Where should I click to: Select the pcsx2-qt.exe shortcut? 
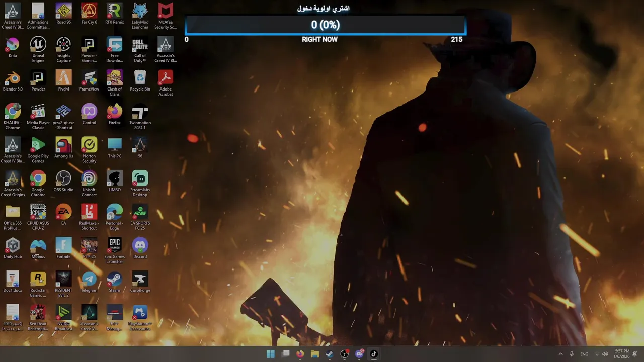63,117
